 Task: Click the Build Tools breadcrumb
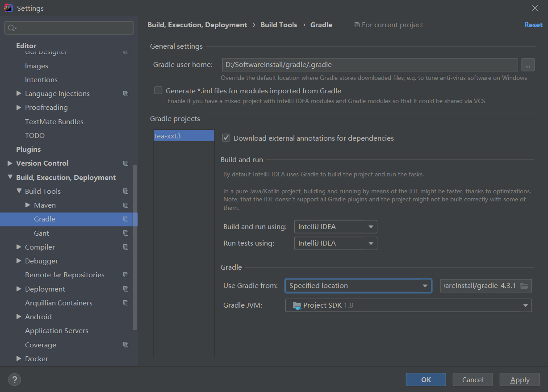pyautogui.click(x=279, y=25)
